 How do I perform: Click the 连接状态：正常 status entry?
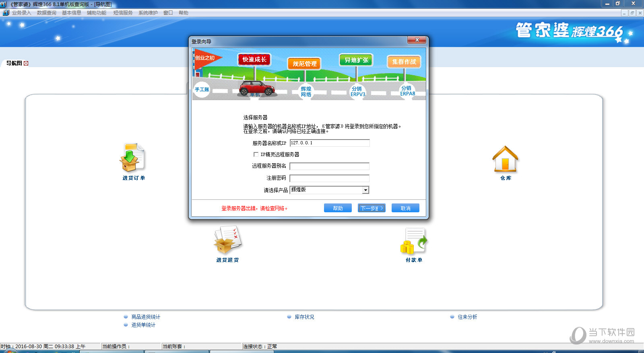click(x=260, y=346)
